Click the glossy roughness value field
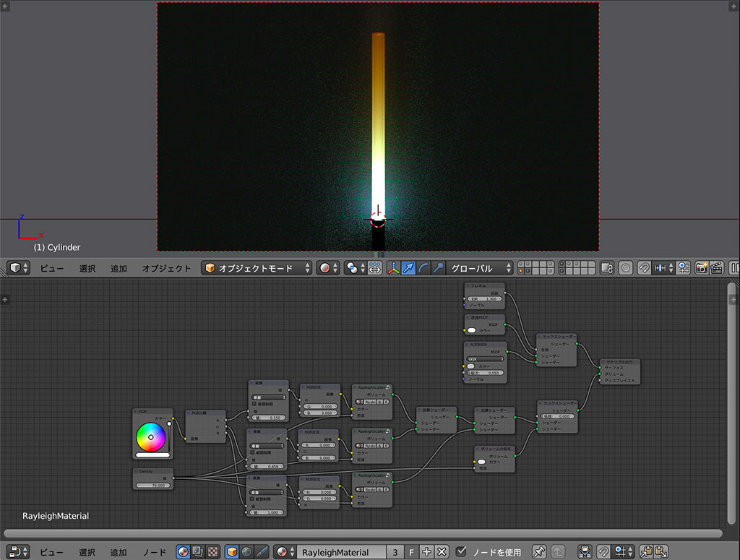The width and height of the screenshot is (740, 560). click(485, 373)
